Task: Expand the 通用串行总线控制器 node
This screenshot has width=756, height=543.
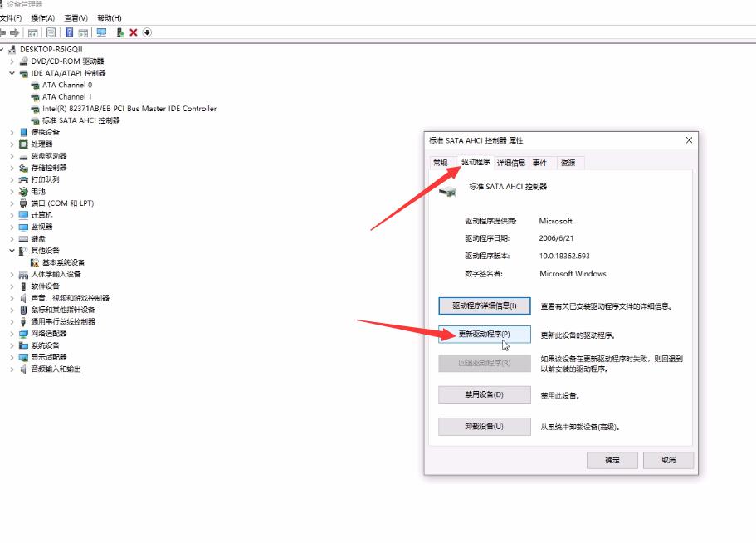Action: point(12,321)
